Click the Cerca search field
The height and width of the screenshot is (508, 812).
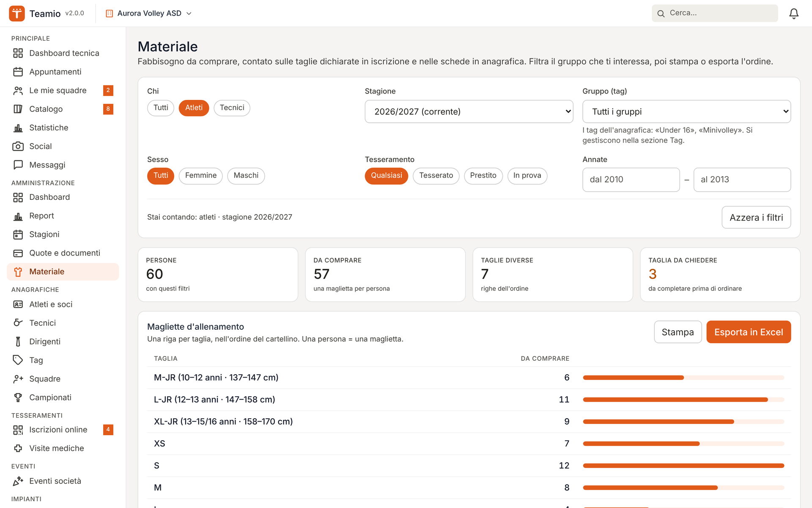coord(715,13)
